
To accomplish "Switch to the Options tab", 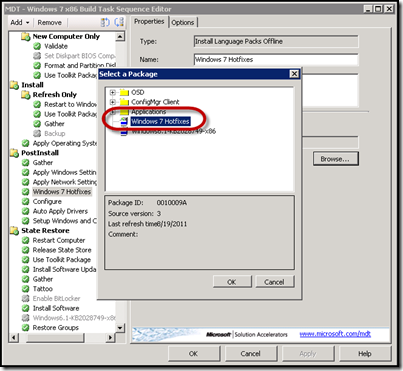I will tap(183, 23).
